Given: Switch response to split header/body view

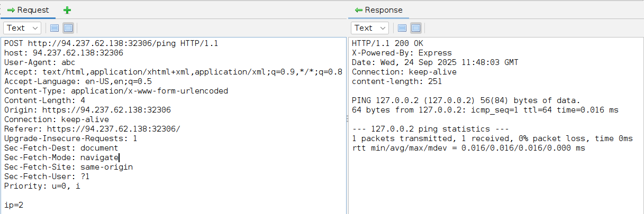Looking at the screenshot, I should click(402, 28).
